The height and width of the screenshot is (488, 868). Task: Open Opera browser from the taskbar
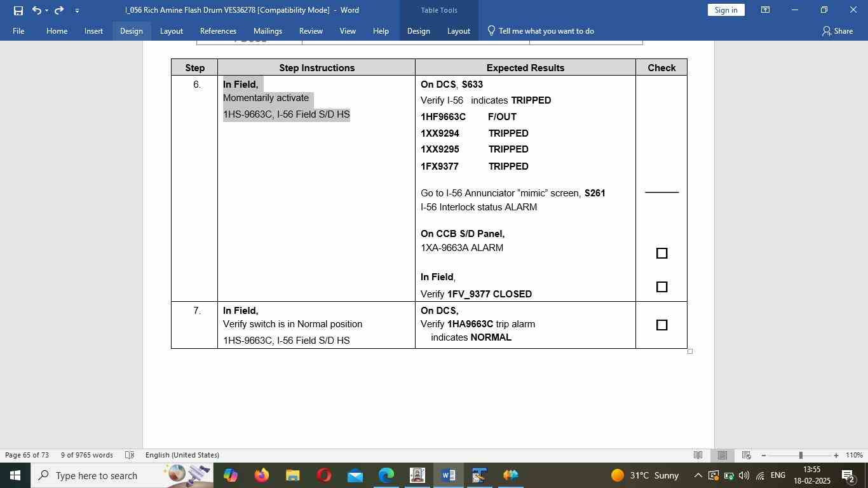coord(324,475)
